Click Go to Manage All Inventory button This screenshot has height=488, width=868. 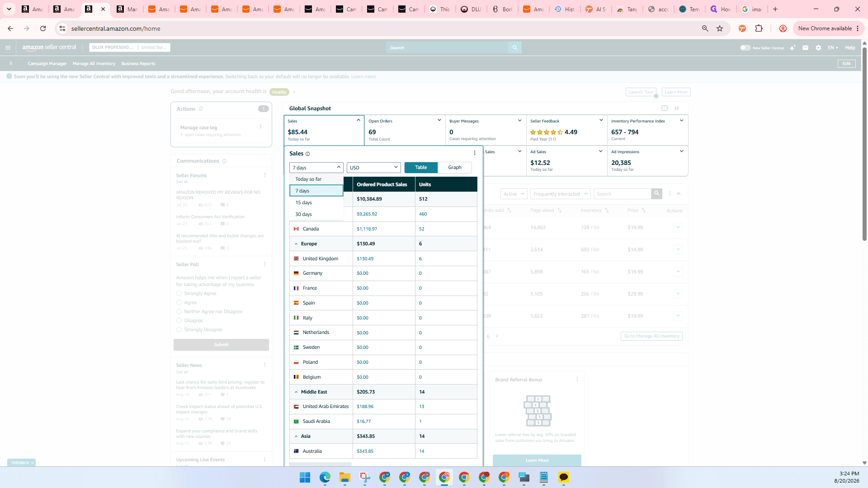(651, 336)
